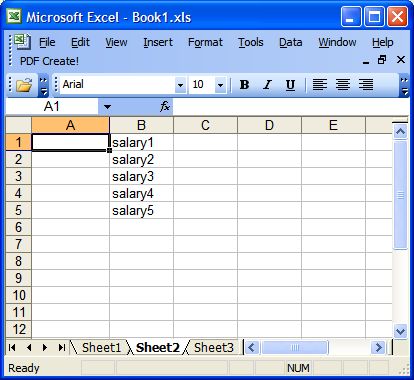Expand Formatting toolbar options at right end
This screenshot has width=414, height=380.
[404, 85]
